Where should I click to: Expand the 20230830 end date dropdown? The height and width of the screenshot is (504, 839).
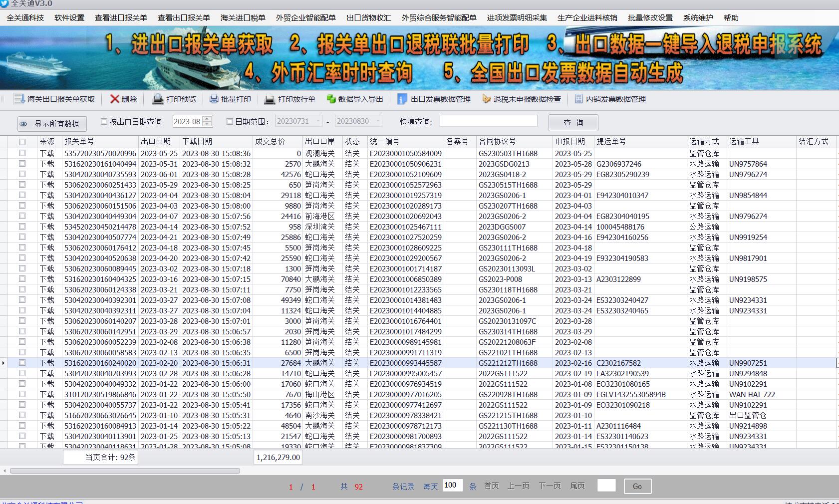coord(378,121)
